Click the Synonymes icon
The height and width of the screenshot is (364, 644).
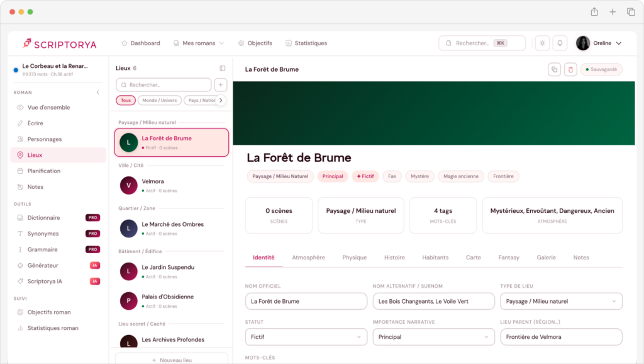click(x=20, y=234)
